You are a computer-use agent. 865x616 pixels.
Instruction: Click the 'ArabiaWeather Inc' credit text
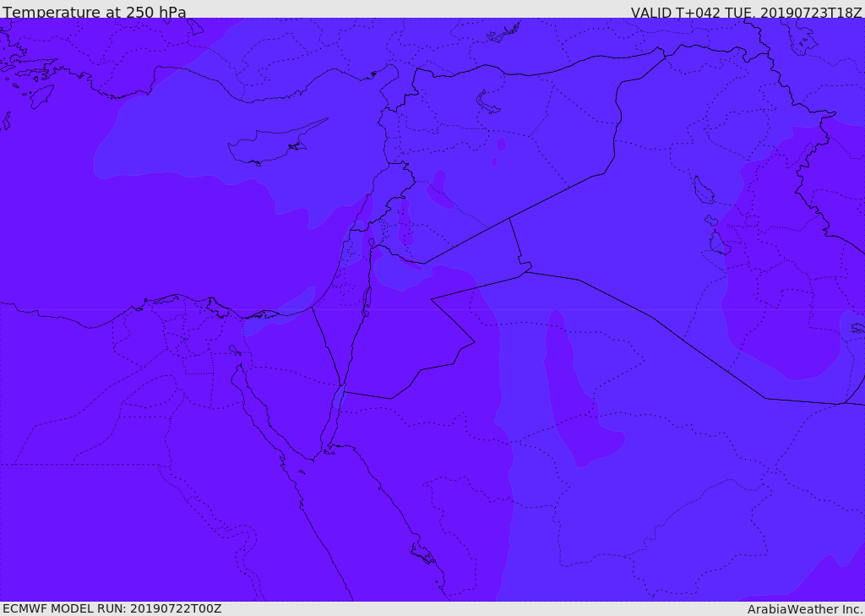tap(805, 609)
